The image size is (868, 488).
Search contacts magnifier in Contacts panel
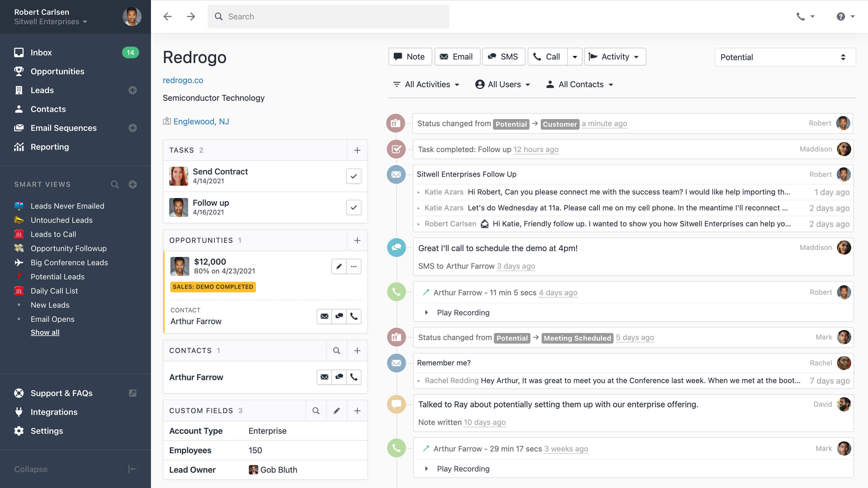tap(336, 351)
